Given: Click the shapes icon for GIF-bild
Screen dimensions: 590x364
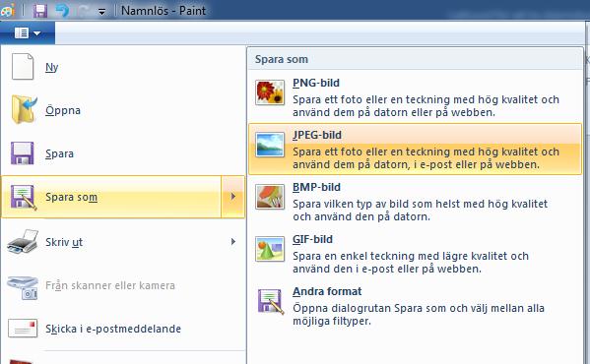Looking at the screenshot, I should click(270, 249).
